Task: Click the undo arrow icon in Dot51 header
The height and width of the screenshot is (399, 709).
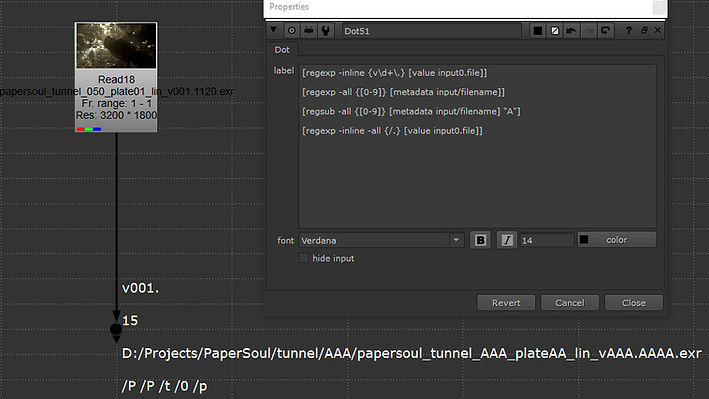Action: [x=572, y=31]
